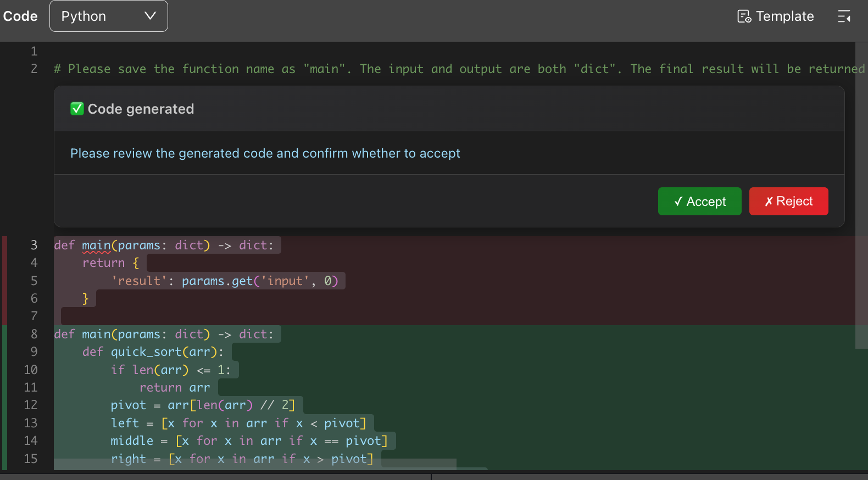Image resolution: width=868 pixels, height=480 pixels.
Task: Open the Template option by its label
Action: (784, 16)
